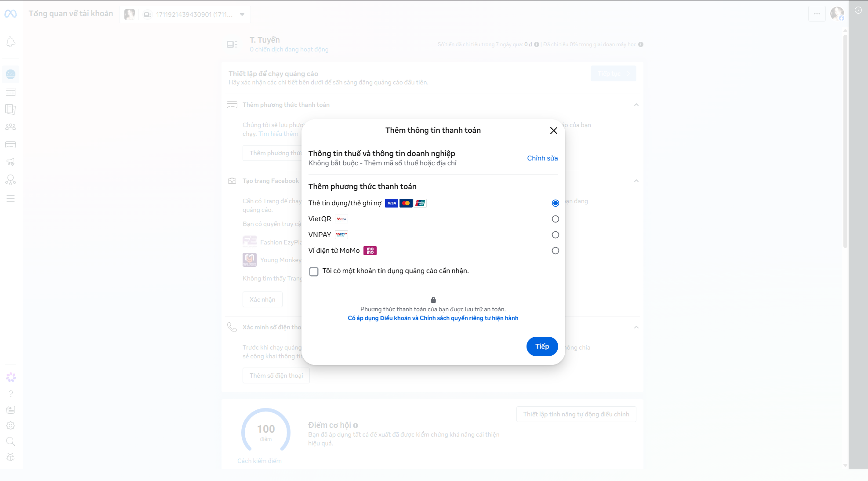Click the Xác nhận button

coord(262,299)
